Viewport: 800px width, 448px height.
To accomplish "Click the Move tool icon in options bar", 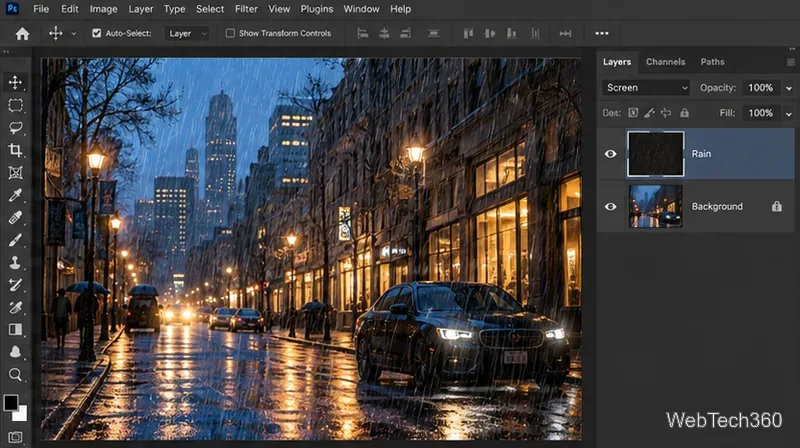I will [x=56, y=33].
